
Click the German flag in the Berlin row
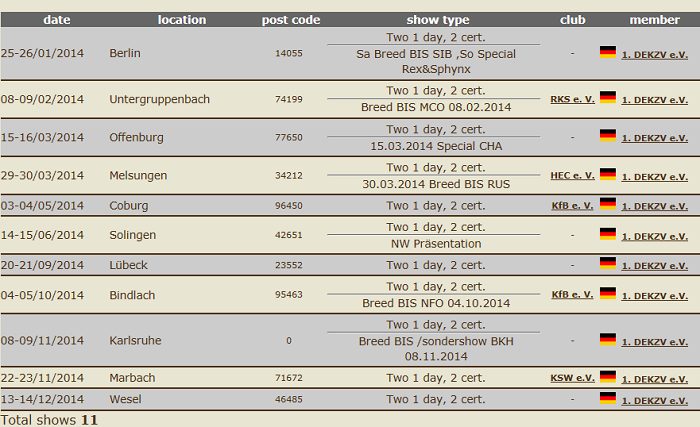click(x=608, y=52)
